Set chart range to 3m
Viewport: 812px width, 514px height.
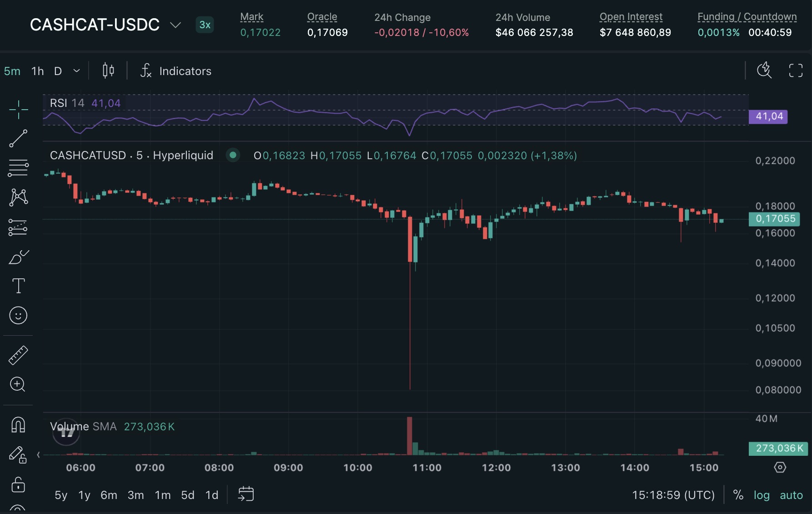coord(135,495)
